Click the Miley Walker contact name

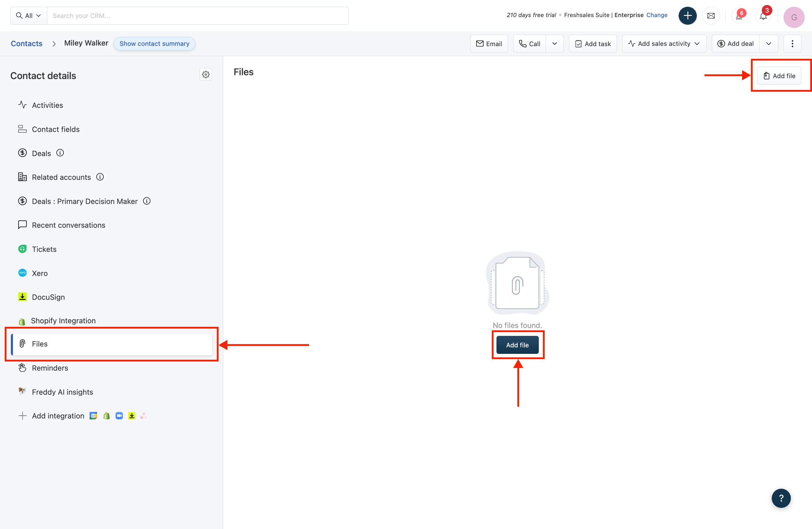[86, 43]
